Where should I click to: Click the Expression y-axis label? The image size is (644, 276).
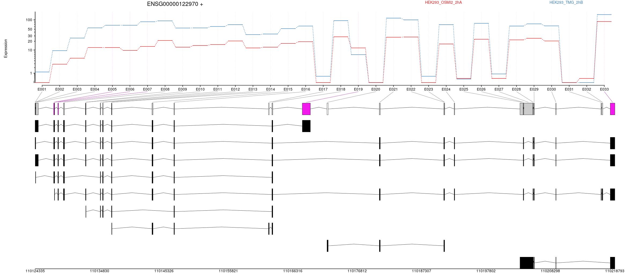[x=6, y=49]
